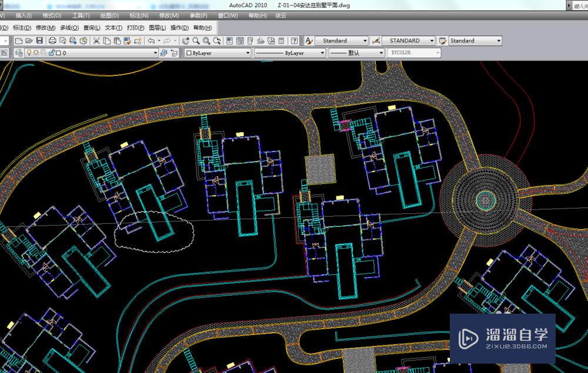Toggle the layer 0 lock icon
588x373 pixels.
pyautogui.click(x=51, y=53)
